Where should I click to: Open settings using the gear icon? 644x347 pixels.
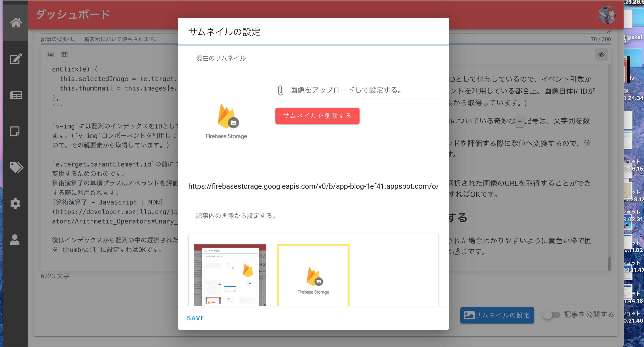(16, 203)
